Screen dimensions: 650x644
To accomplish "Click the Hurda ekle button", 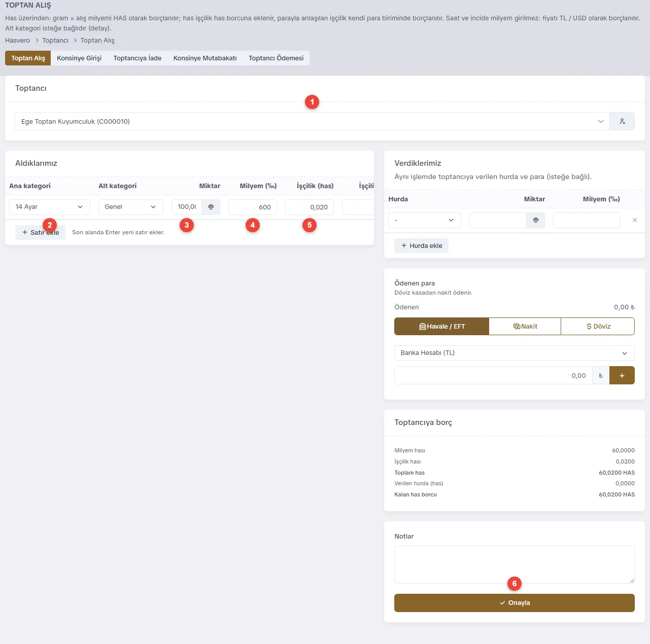I will 421,245.
